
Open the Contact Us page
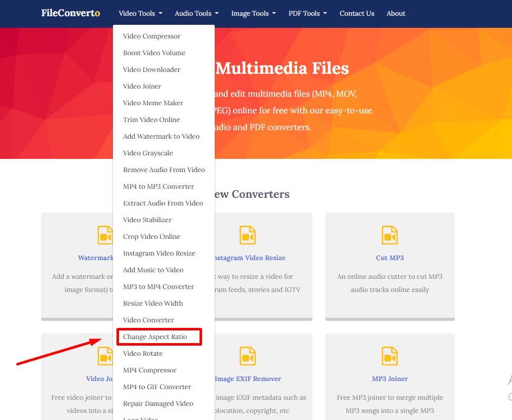point(357,14)
